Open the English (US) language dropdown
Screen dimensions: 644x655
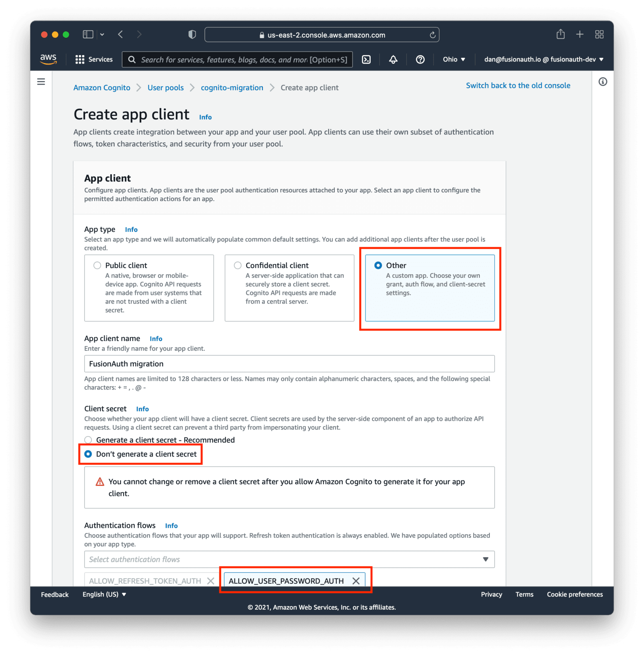tap(105, 594)
